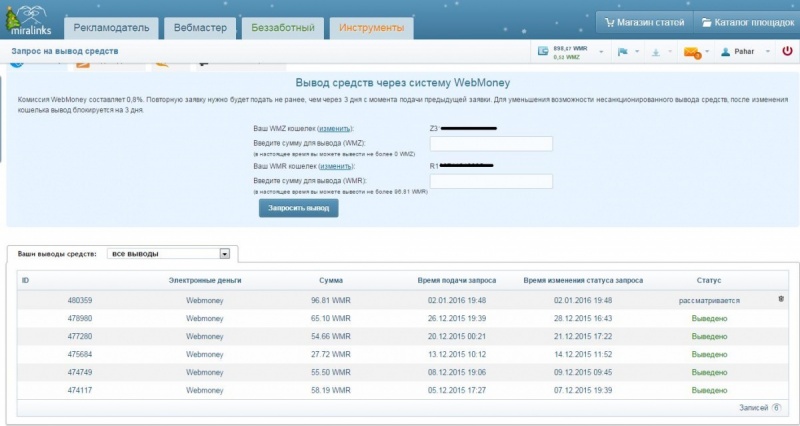Click the shopping cart icon in Магазин статей
Image resolution: width=800 pixels, height=426 pixels.
click(x=609, y=22)
